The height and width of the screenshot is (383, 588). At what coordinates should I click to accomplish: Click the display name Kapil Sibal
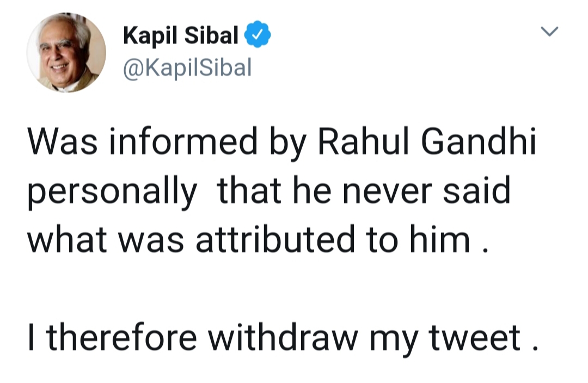(x=181, y=37)
